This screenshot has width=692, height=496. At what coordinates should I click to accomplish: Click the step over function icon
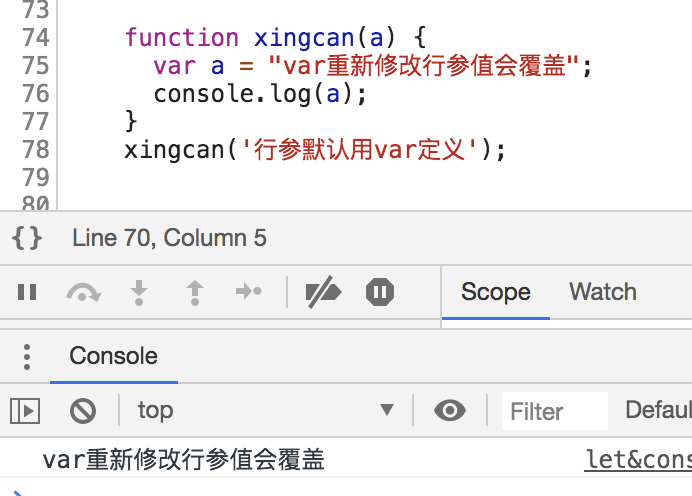tap(83, 292)
